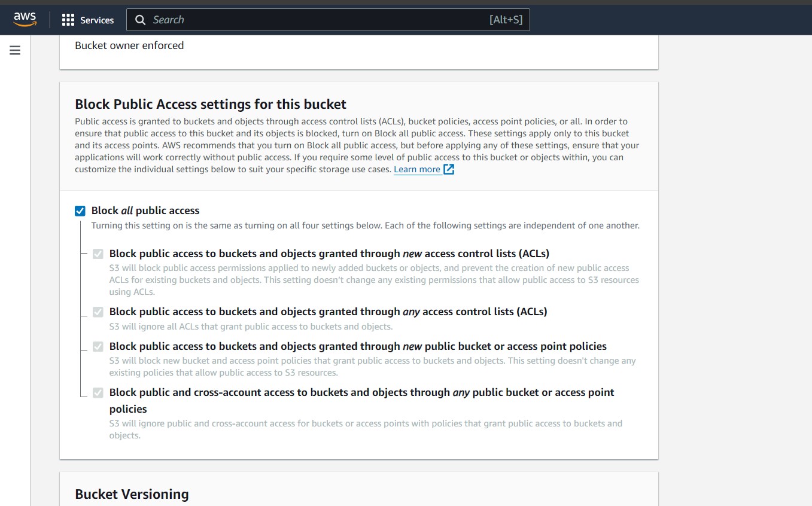Toggle the any access control lists checkbox

98,312
